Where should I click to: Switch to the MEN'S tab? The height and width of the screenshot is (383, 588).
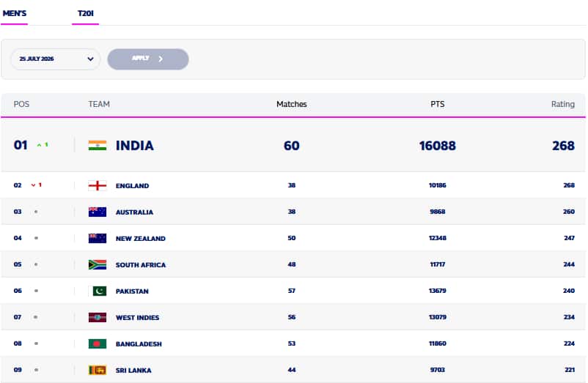[x=14, y=13]
